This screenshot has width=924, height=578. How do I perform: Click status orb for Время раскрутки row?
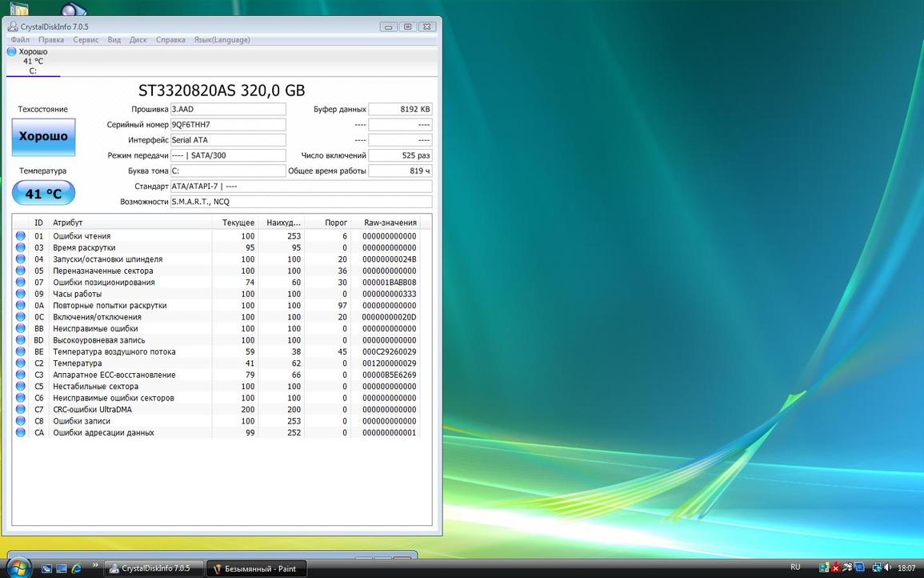point(21,247)
